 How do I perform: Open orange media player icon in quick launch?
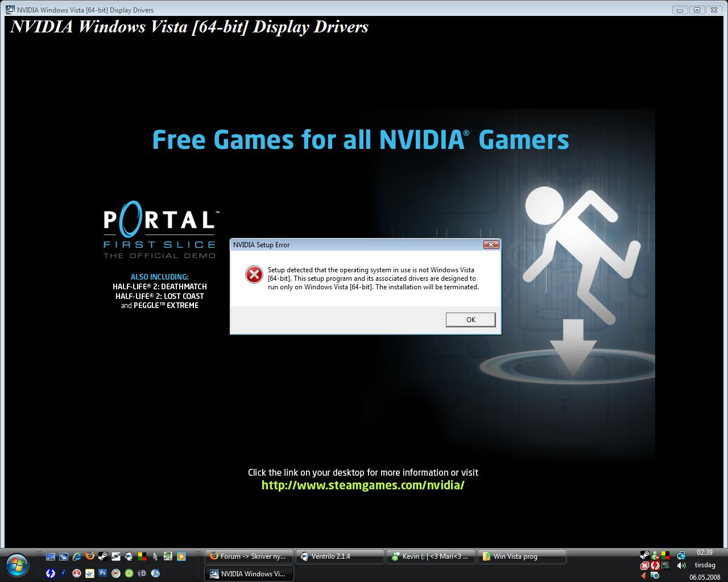pyautogui.click(x=181, y=556)
